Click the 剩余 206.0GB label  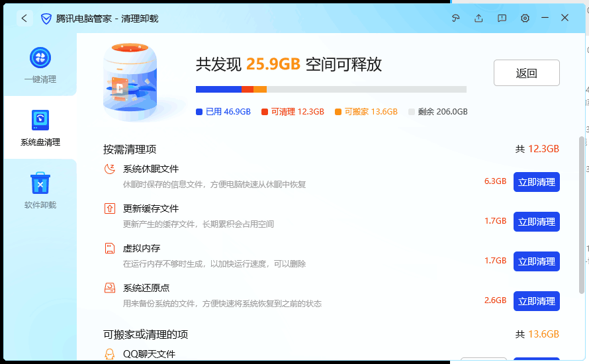point(443,112)
